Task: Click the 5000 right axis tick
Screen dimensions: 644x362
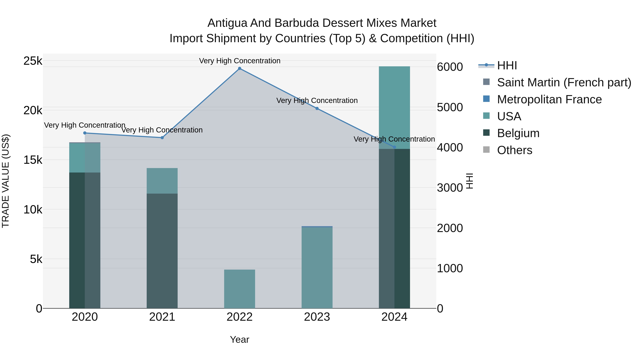Action: tap(450, 107)
